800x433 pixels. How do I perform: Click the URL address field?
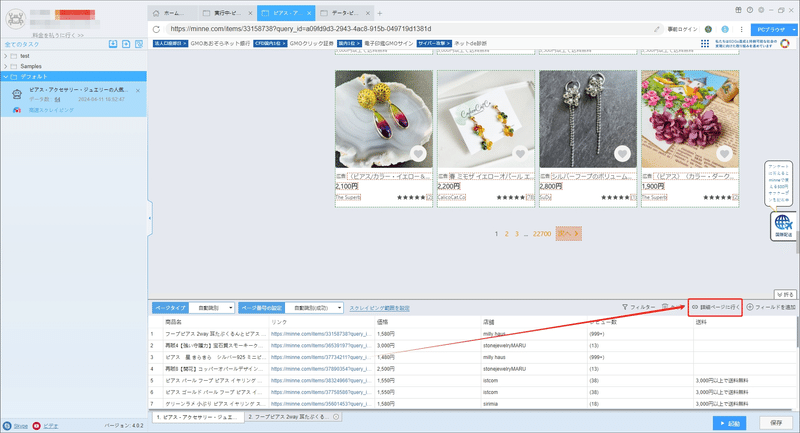pyautogui.click(x=408, y=29)
